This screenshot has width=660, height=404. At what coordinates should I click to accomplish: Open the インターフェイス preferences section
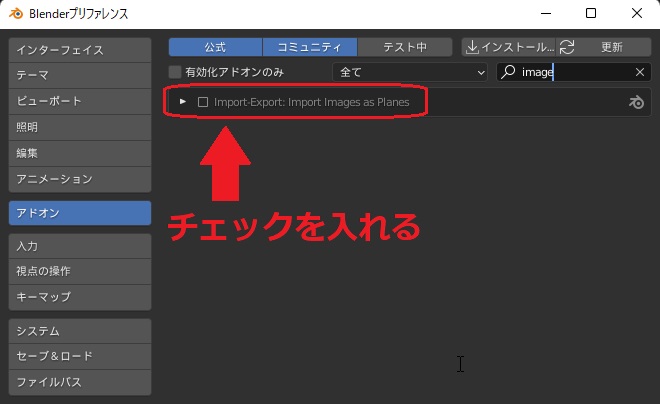[80, 50]
